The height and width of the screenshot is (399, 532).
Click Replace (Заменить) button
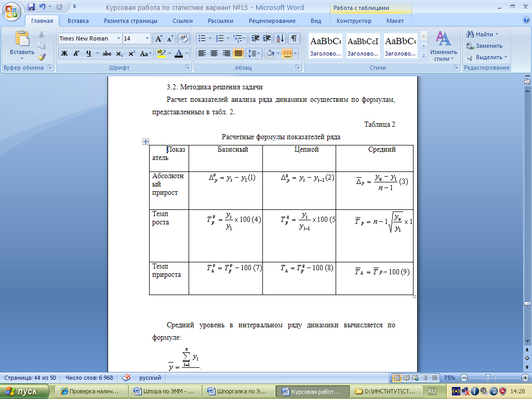pyautogui.click(x=484, y=46)
